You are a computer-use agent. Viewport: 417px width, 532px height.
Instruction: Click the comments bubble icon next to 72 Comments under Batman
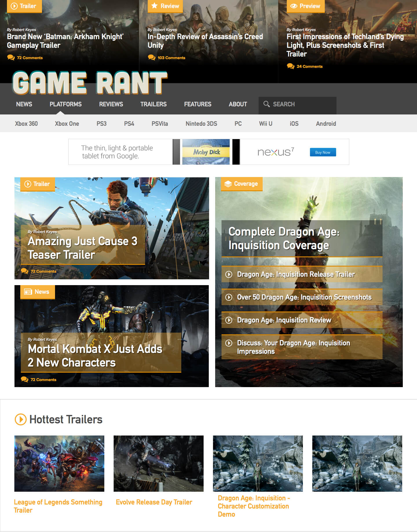tap(11, 57)
